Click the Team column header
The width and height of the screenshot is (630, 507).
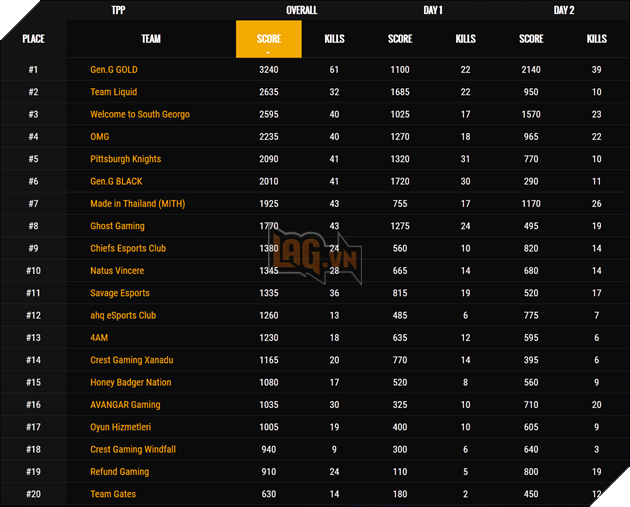(151, 39)
